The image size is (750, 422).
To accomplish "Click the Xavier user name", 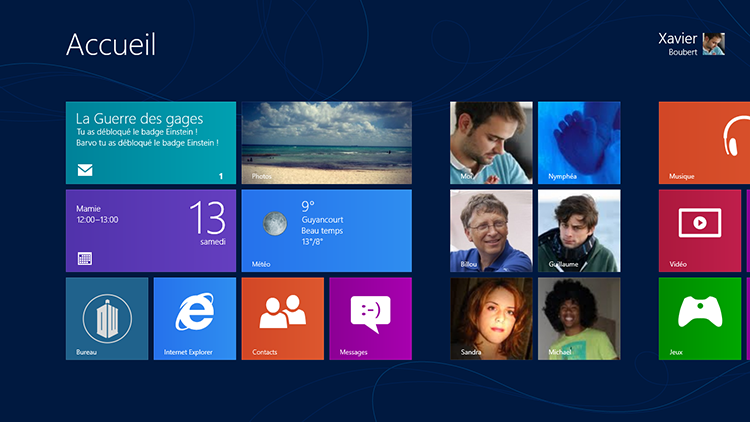I will point(677,38).
